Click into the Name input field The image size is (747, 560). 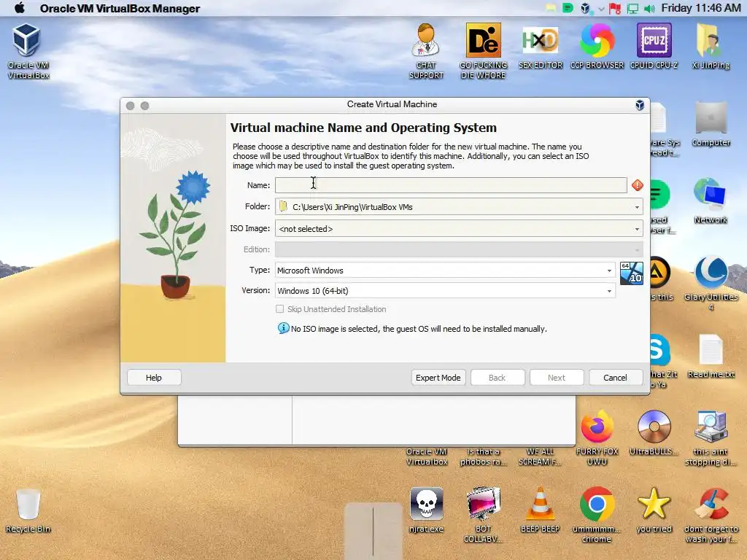click(x=451, y=185)
